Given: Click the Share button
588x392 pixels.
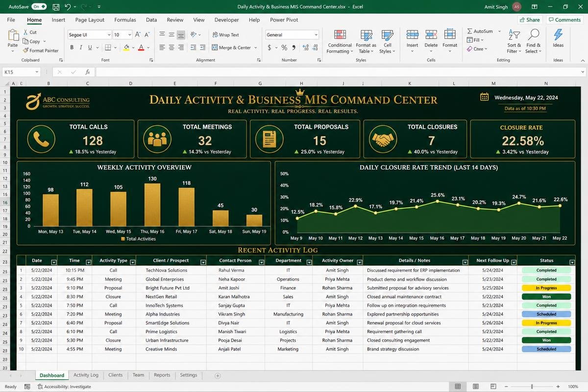Looking at the screenshot, I should [530, 20].
